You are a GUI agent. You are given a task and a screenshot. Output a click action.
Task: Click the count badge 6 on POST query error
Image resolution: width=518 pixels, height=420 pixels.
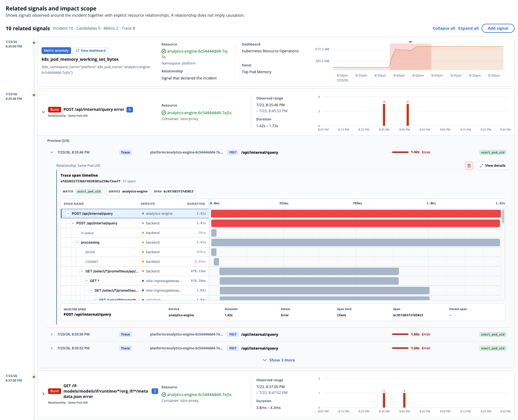tap(130, 110)
